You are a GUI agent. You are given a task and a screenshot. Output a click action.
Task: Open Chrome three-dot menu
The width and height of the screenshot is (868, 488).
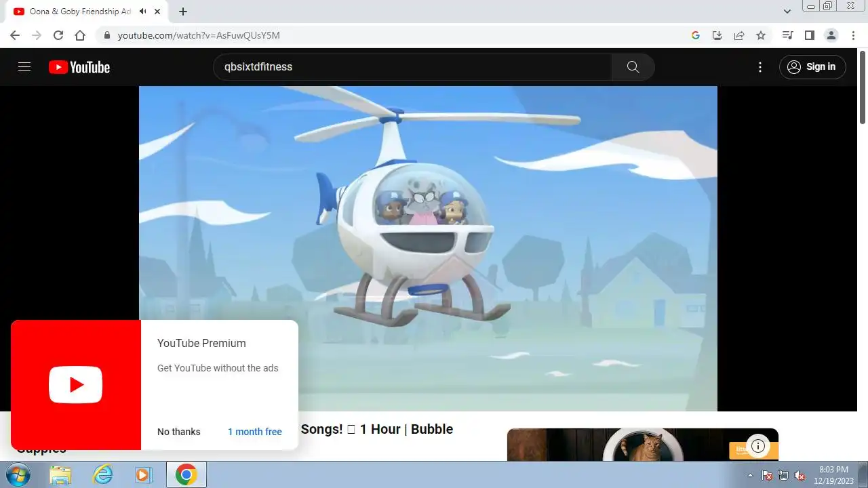[x=853, y=35]
